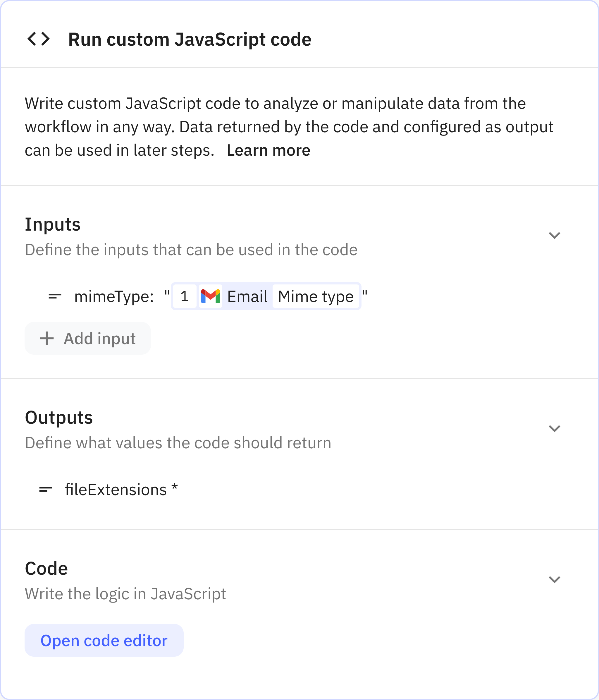This screenshot has width=599, height=700.
Task: Click the plus icon on Add input
Action: (46, 338)
